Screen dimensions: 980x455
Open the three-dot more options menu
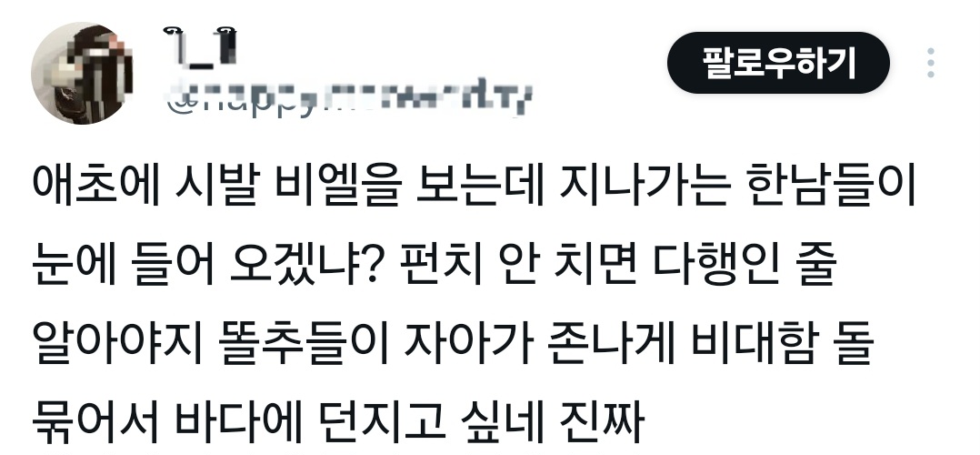pos(931,63)
